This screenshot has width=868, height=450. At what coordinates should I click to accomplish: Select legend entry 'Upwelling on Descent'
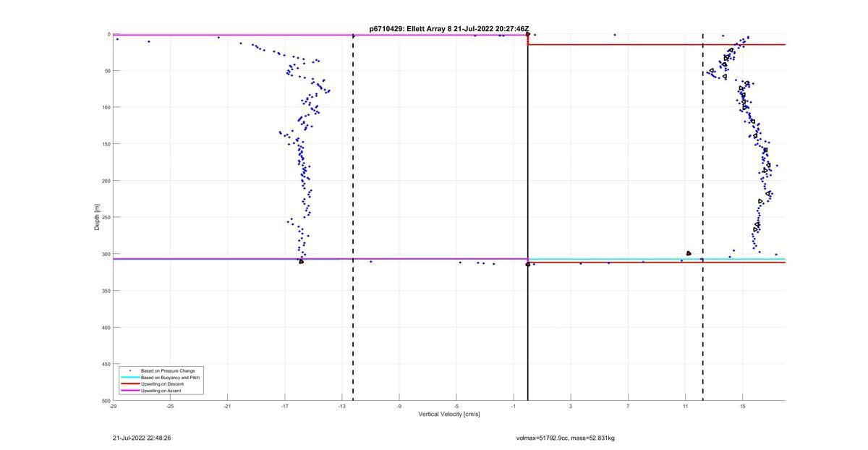pos(162,384)
